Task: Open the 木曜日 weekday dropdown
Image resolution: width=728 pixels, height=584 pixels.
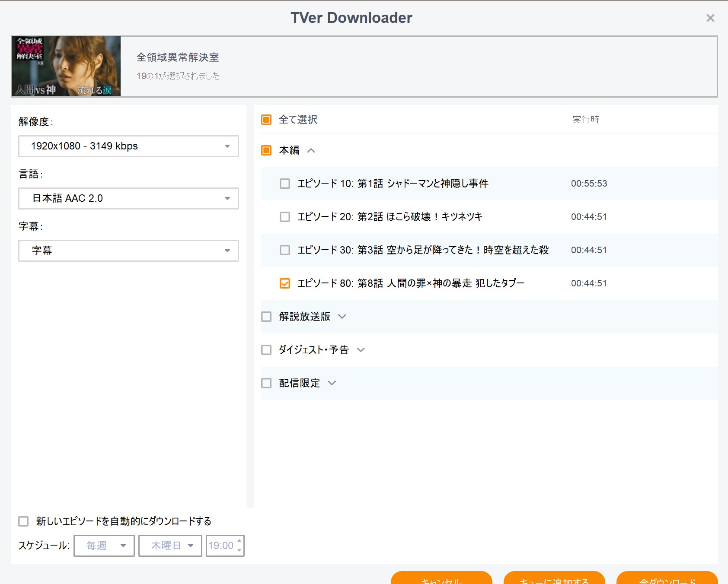Action: pyautogui.click(x=170, y=546)
